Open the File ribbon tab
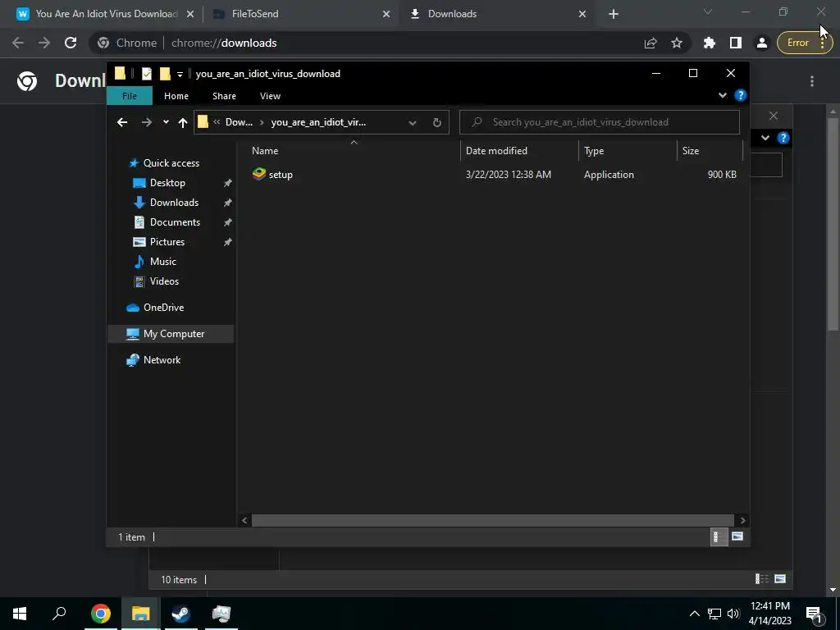This screenshot has width=840, height=630. click(130, 96)
